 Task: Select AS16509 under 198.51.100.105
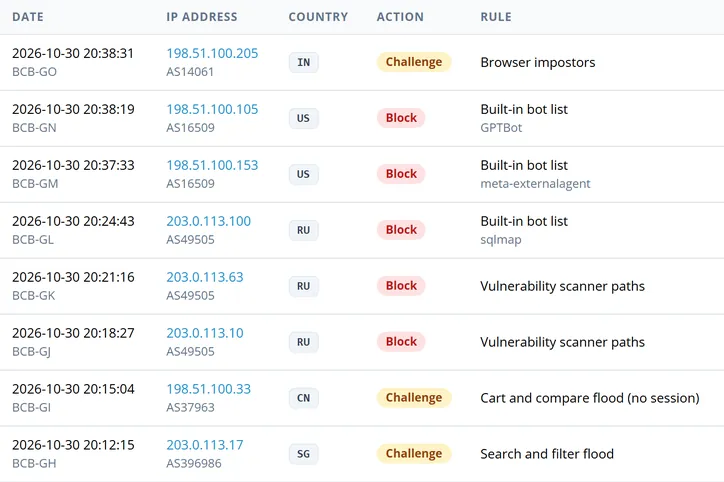tap(190, 128)
